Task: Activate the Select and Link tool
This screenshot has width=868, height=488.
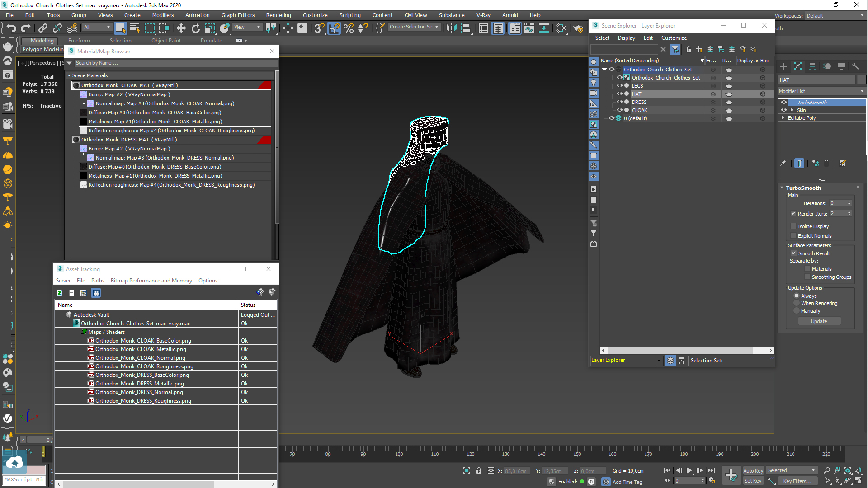Action: pyautogui.click(x=42, y=28)
